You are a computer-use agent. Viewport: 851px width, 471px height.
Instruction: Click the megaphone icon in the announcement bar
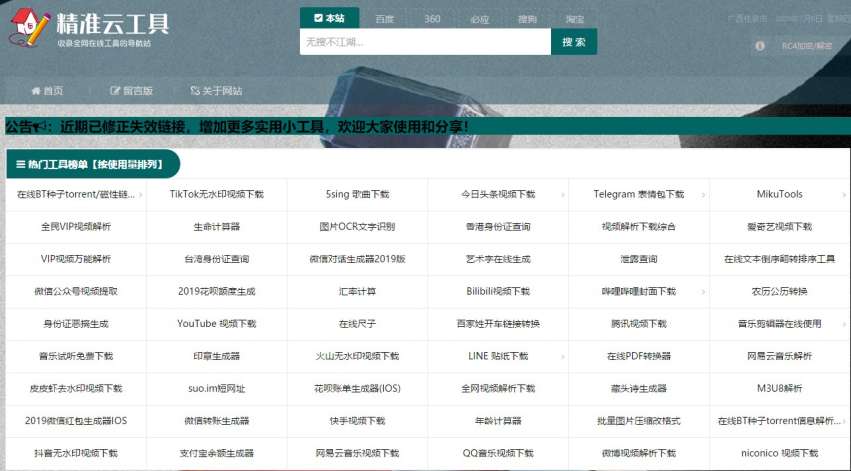tap(40, 127)
